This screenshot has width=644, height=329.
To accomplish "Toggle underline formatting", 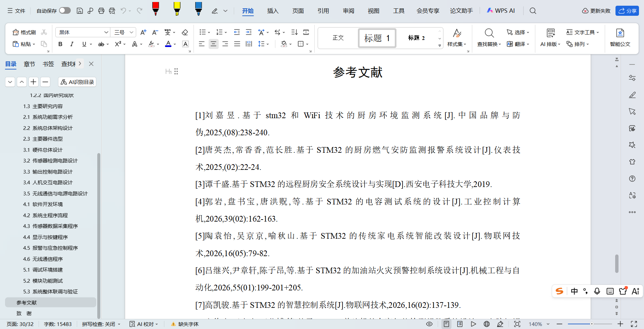I will click(84, 44).
